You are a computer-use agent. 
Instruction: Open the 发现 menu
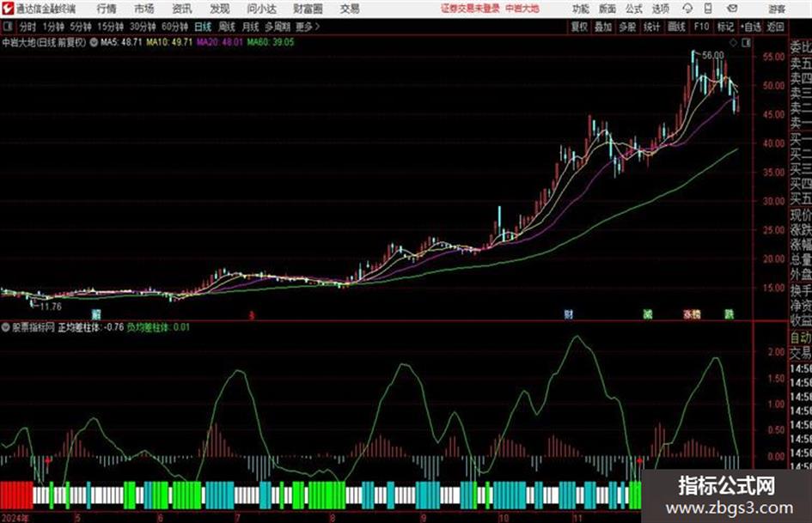pos(220,9)
